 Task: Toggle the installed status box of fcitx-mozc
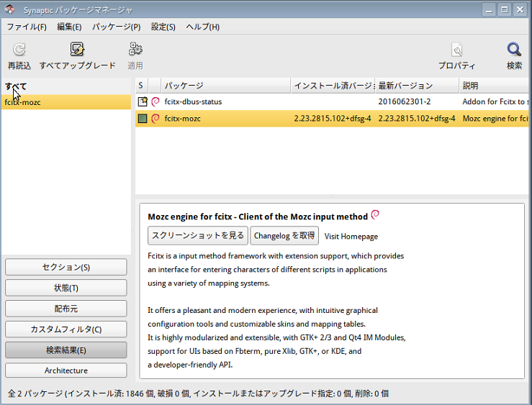click(x=143, y=118)
